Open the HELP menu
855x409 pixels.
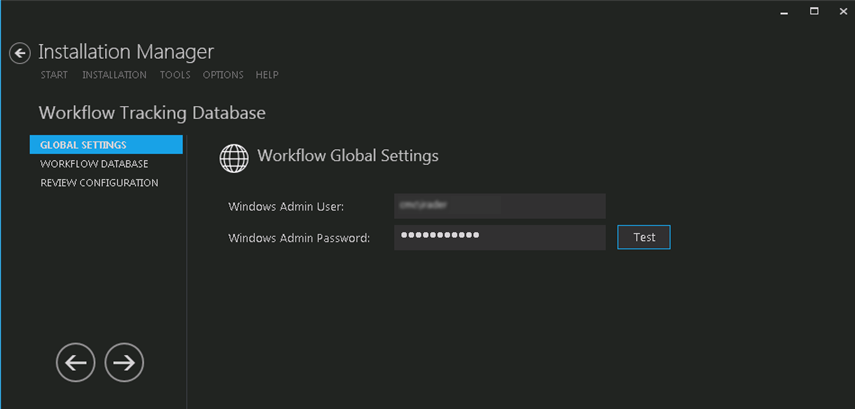coord(267,75)
